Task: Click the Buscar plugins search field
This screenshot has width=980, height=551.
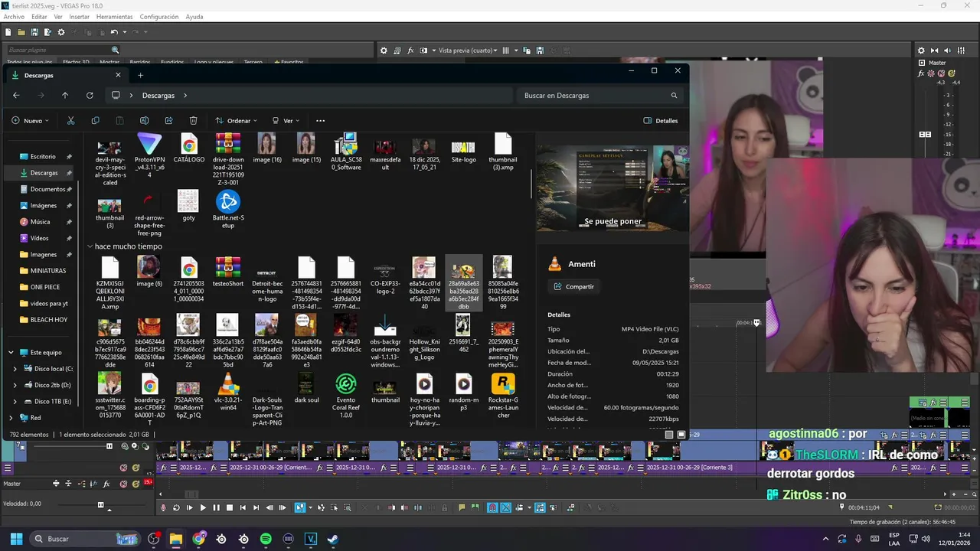Action: pos(63,50)
